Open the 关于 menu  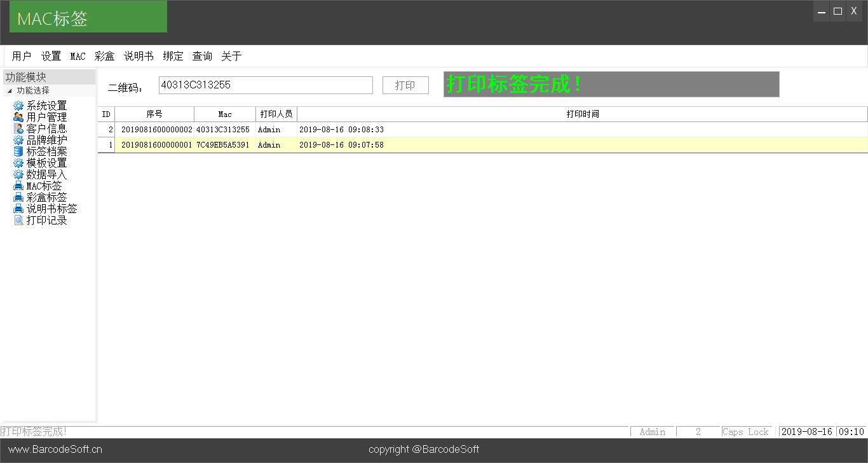point(231,56)
